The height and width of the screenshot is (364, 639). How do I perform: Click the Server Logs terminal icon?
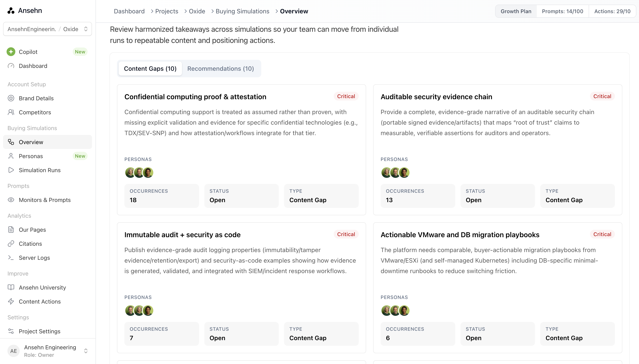tap(11, 258)
